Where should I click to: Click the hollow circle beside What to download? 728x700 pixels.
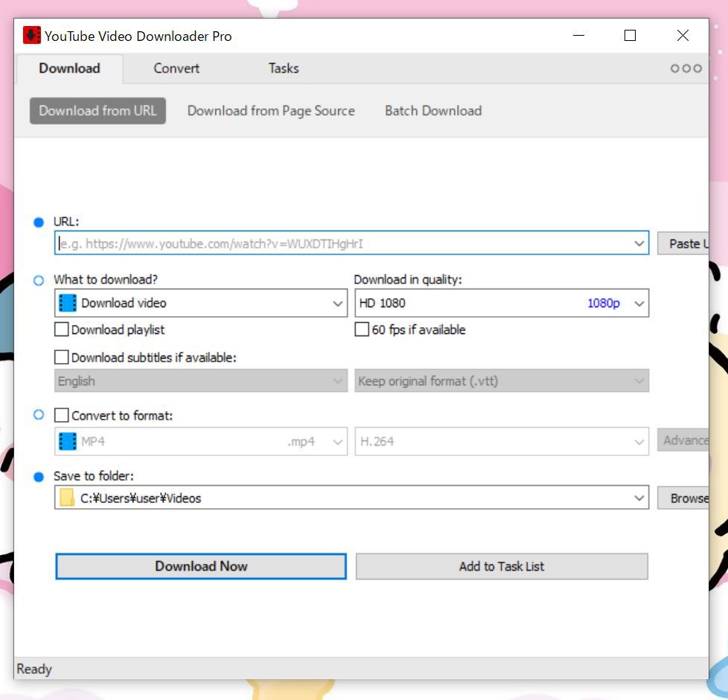[x=39, y=280]
